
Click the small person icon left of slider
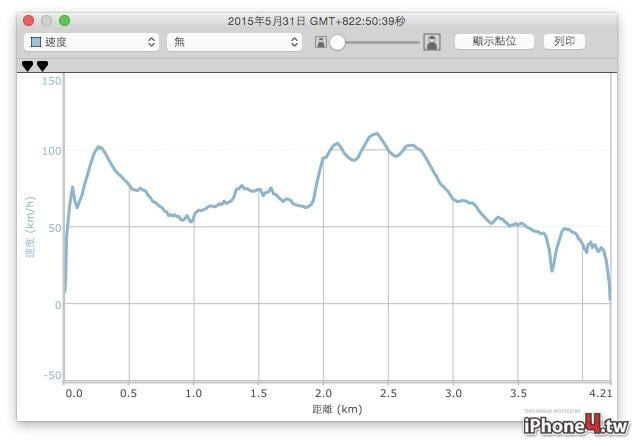click(x=321, y=42)
